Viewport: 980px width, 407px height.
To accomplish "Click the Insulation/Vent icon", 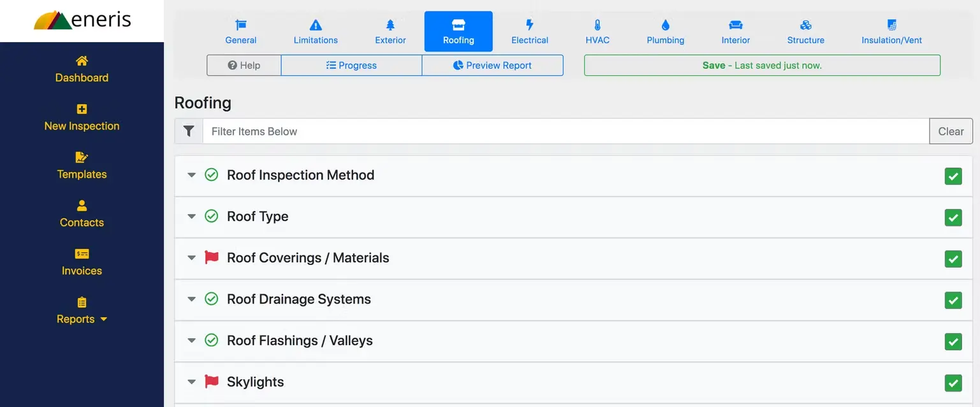I will 892,25.
